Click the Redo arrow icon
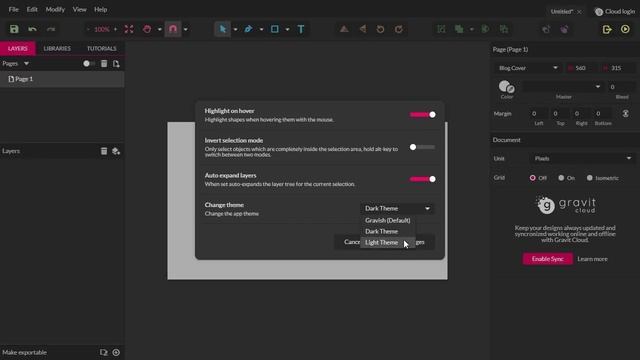640x360 pixels. click(51, 29)
